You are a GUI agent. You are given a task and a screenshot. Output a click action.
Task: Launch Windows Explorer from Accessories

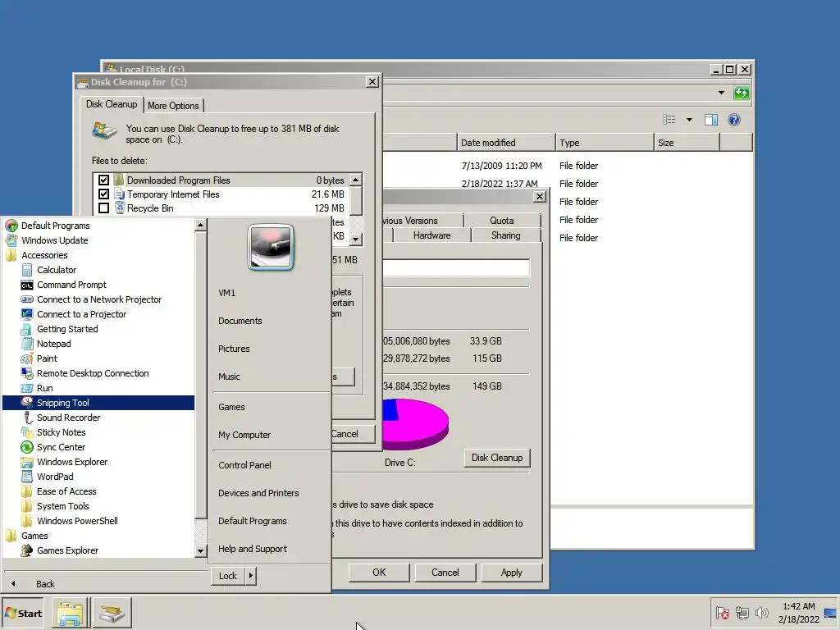click(x=99, y=462)
